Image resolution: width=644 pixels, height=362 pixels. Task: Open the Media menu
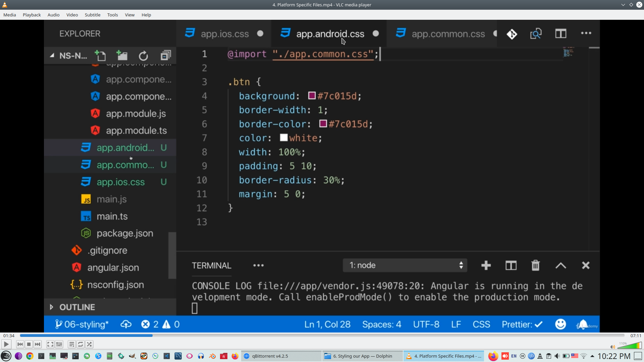point(9,15)
